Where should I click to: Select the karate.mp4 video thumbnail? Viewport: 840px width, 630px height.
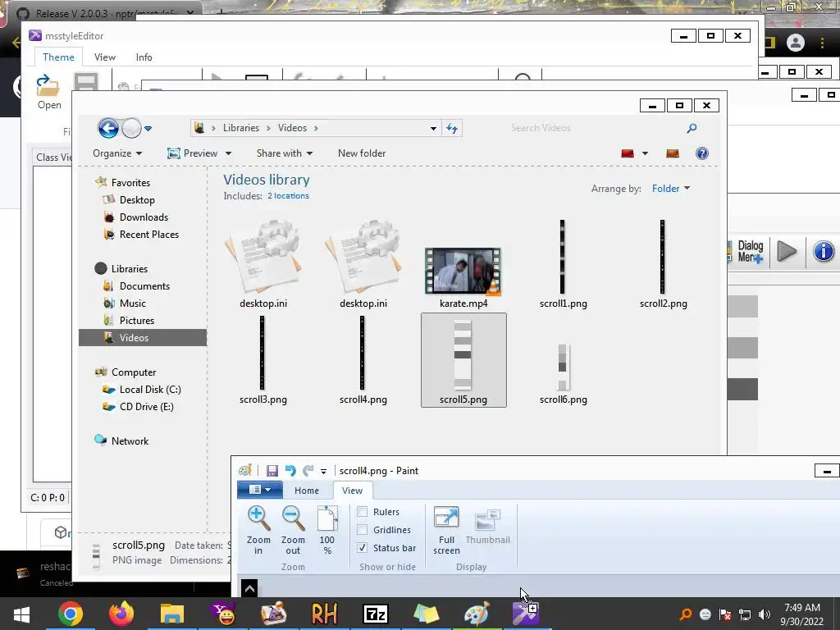(x=463, y=271)
